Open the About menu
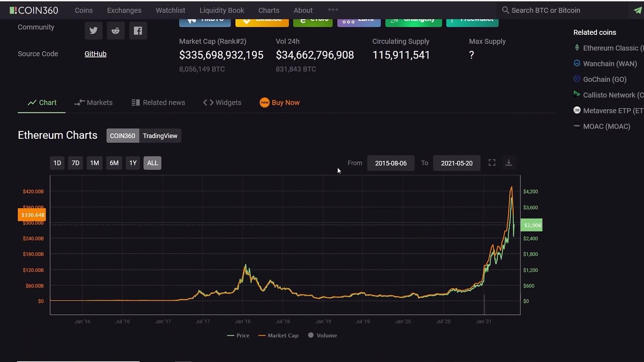 pyautogui.click(x=303, y=10)
